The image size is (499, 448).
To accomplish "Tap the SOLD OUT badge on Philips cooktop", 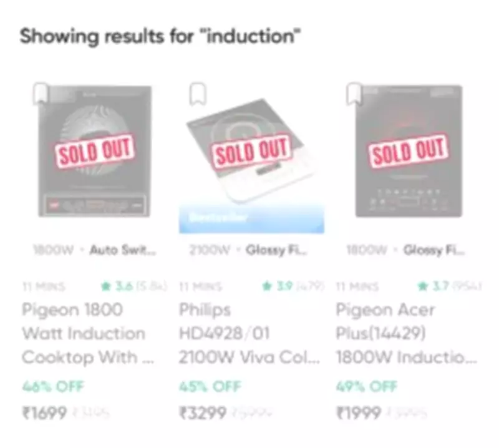I will (252, 149).
